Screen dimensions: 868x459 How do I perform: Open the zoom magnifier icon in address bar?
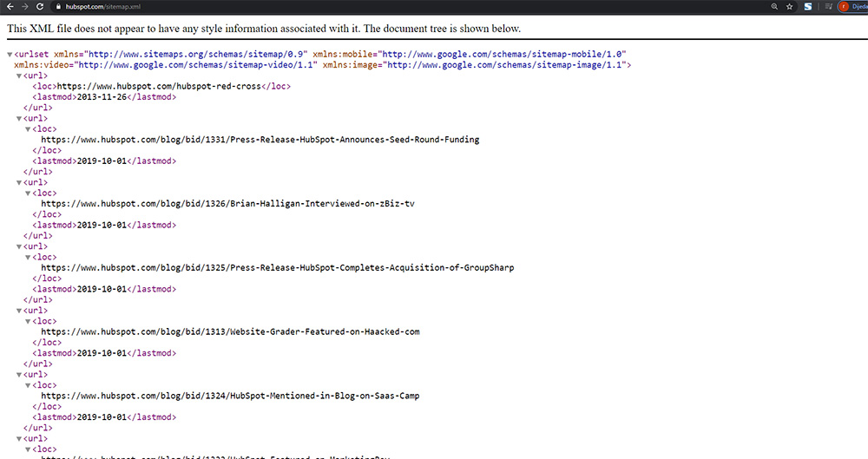(774, 7)
